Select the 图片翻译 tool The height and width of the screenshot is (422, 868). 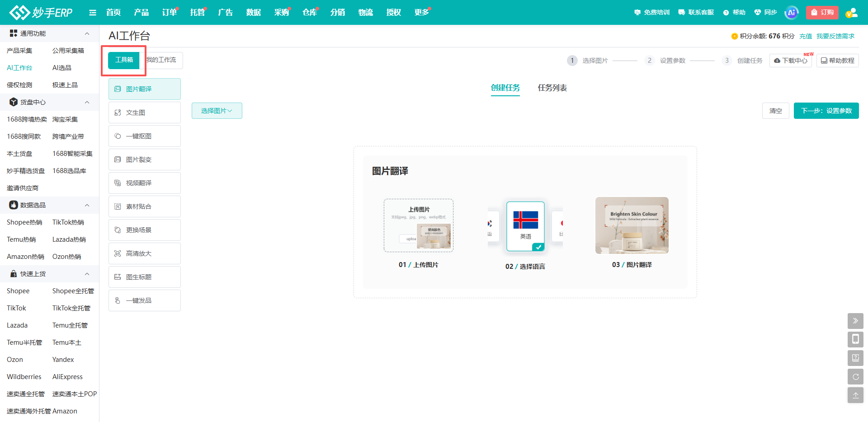(x=145, y=89)
